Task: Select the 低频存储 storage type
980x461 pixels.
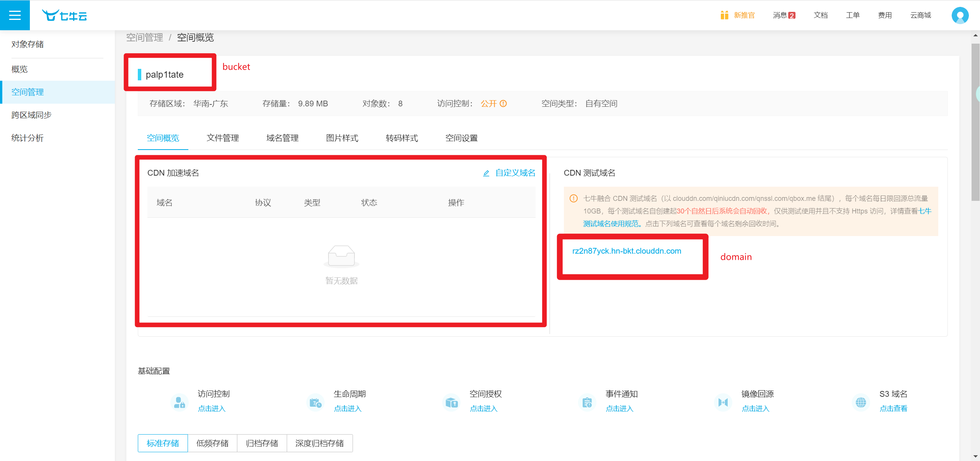Action: pos(212,443)
